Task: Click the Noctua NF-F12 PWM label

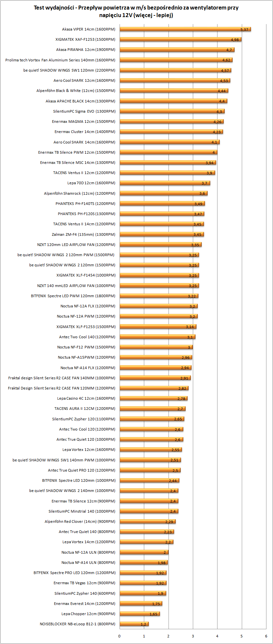Action: pyautogui.click(x=86, y=347)
